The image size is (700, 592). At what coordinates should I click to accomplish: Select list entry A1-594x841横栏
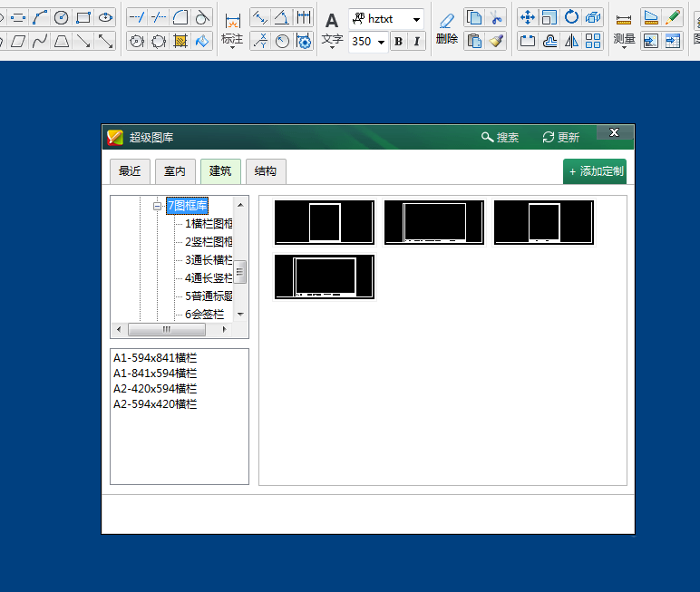click(x=155, y=358)
